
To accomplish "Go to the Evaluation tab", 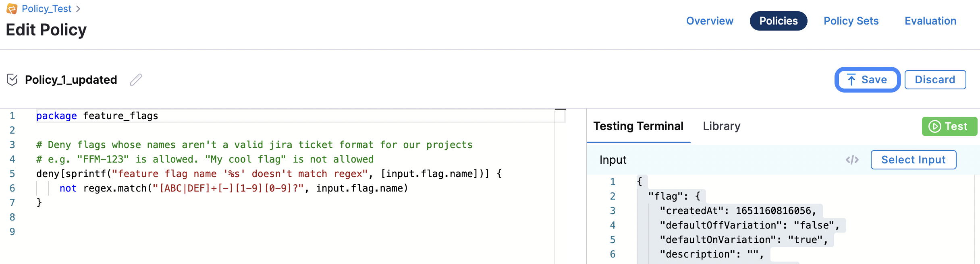I will tap(930, 21).
